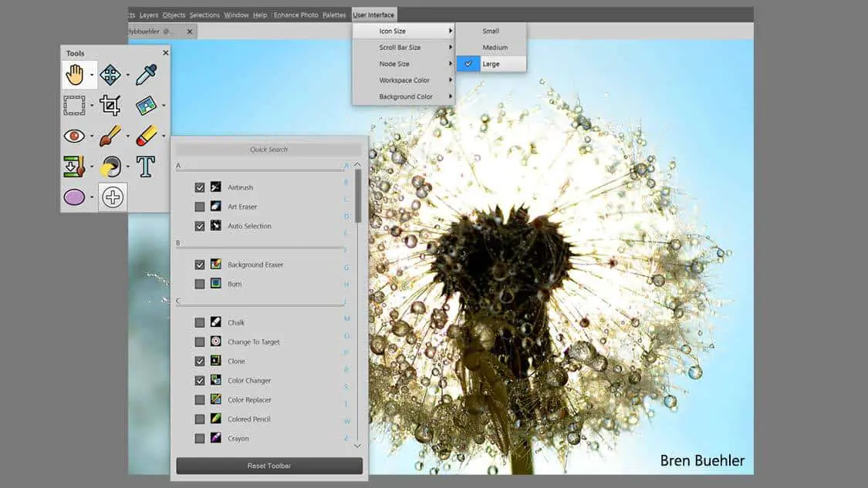Select the Crop tool

pos(110,105)
